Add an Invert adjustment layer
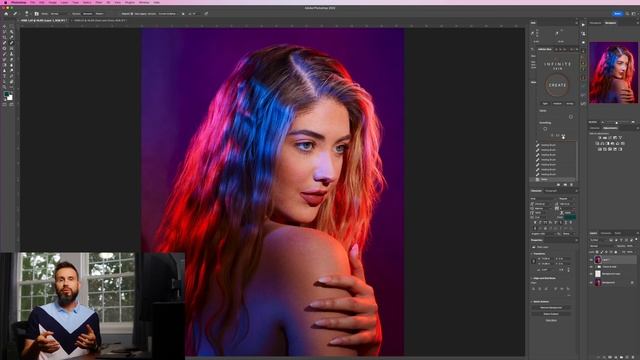 click(x=600, y=149)
